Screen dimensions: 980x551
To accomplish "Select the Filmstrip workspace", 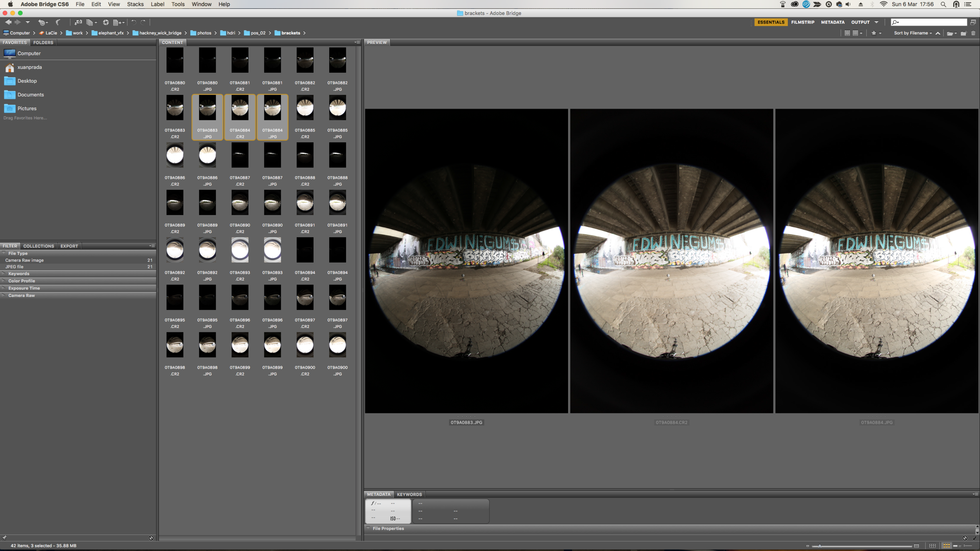I will (x=803, y=22).
